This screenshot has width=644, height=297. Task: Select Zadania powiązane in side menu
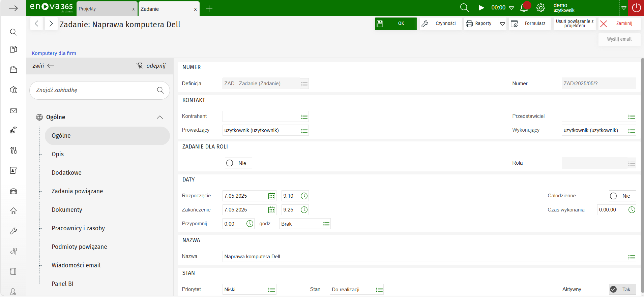[77, 191]
